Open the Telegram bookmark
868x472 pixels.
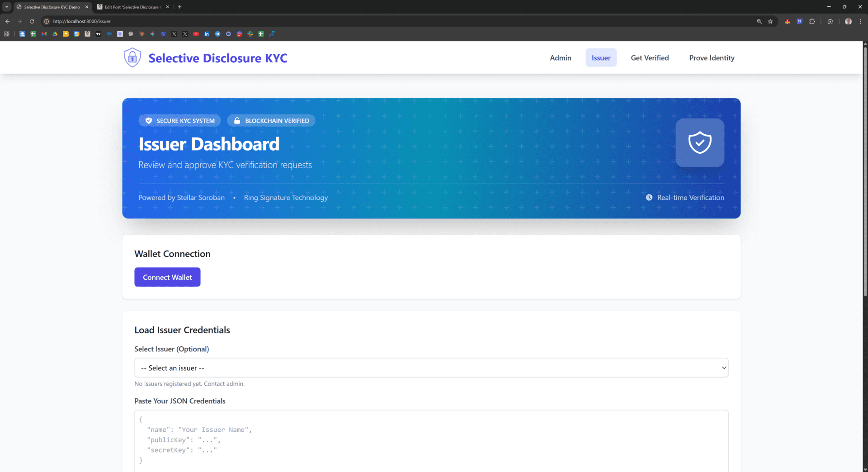click(x=217, y=34)
